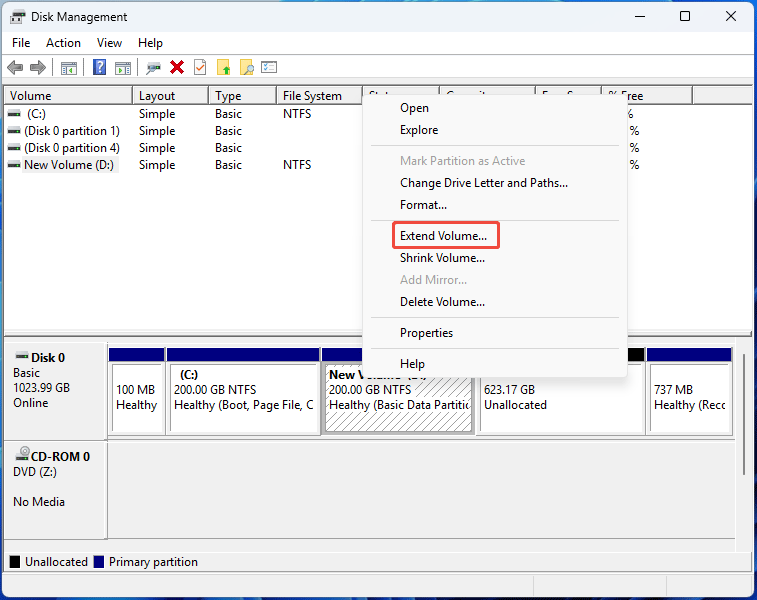This screenshot has height=600, width=757.
Task: Click the Explore folder with magnifier icon
Action: click(x=246, y=68)
